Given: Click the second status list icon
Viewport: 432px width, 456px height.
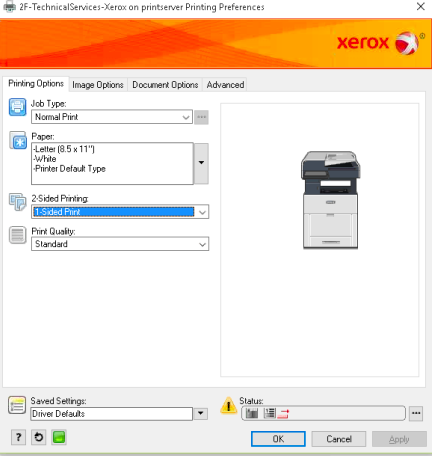Looking at the screenshot, I should coord(269,413).
